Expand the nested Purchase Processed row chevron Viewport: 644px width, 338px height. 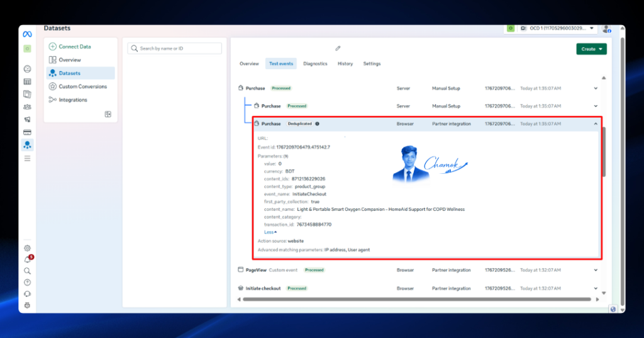(x=596, y=106)
